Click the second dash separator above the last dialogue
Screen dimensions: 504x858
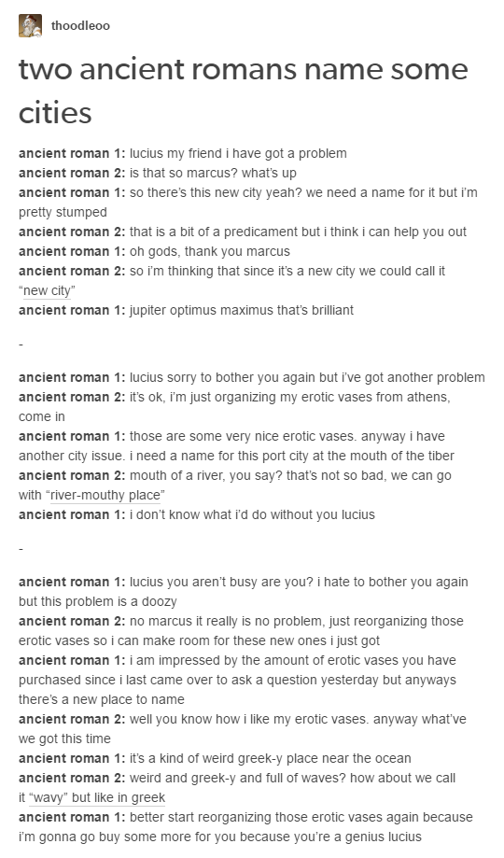pyautogui.click(x=21, y=549)
